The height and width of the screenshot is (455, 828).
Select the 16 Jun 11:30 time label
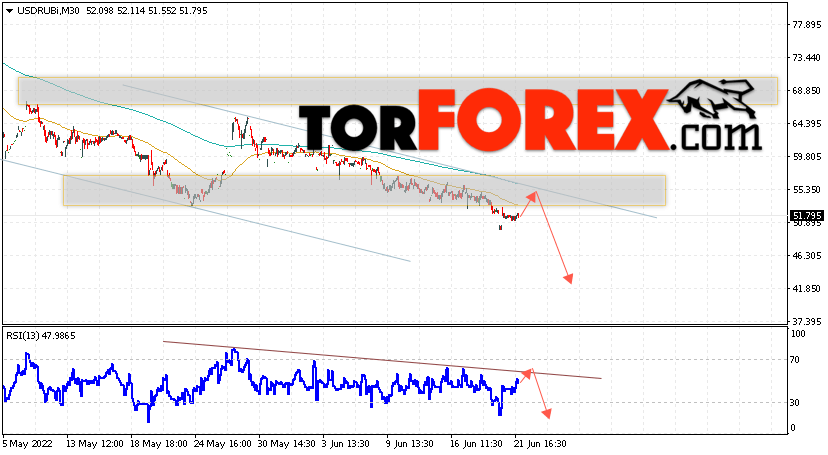476,444
